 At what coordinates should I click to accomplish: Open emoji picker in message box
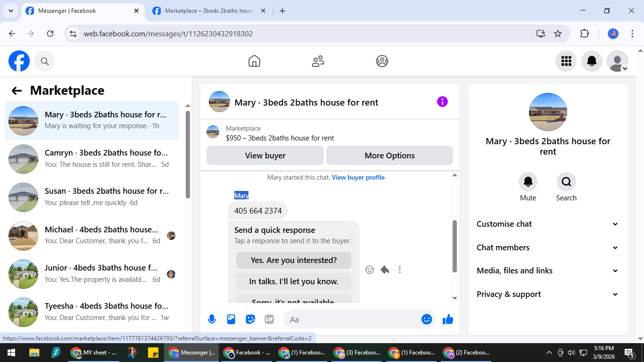pos(427,320)
